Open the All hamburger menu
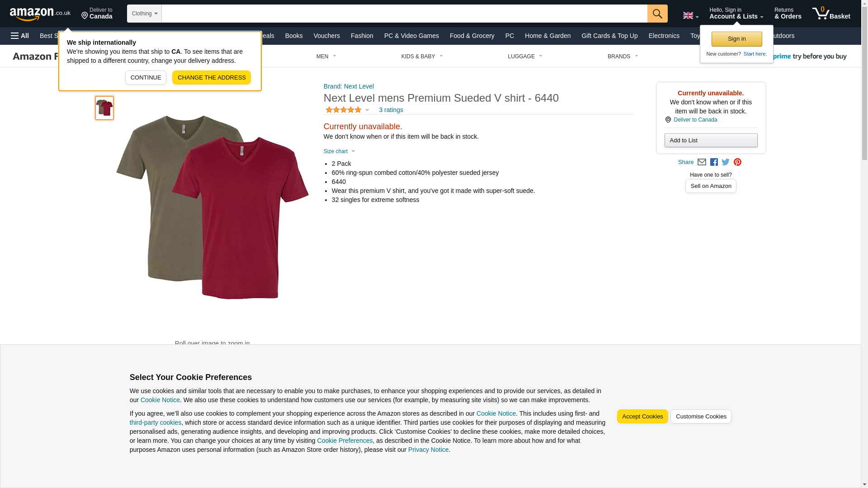868x488 pixels. (x=20, y=36)
